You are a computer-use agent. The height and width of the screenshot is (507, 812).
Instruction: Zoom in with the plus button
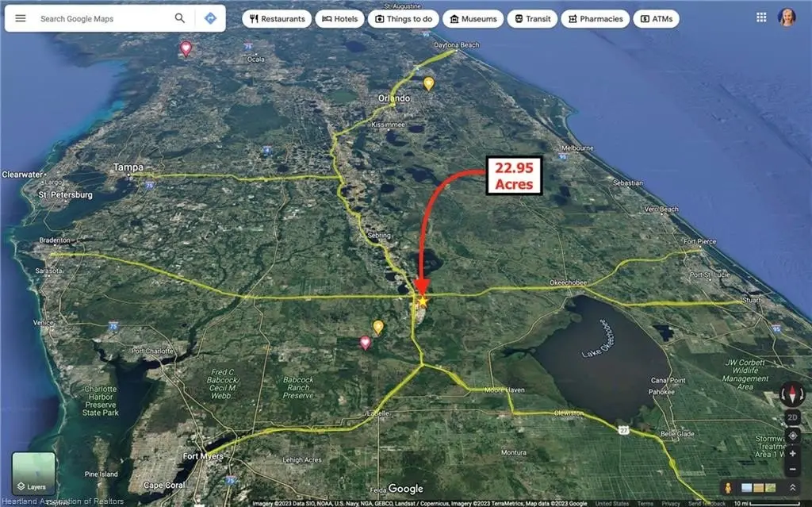click(x=792, y=454)
